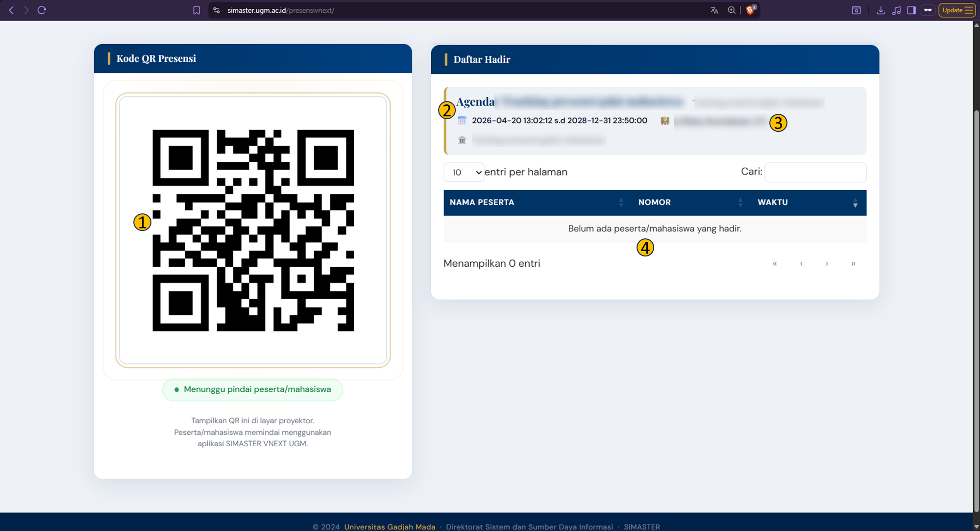Go to next page of attendance table

(x=827, y=264)
